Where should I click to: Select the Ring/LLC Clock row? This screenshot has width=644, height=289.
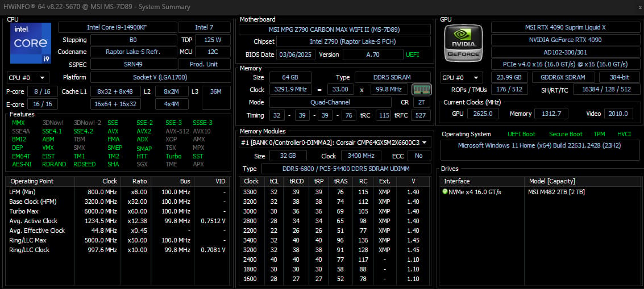(119, 250)
